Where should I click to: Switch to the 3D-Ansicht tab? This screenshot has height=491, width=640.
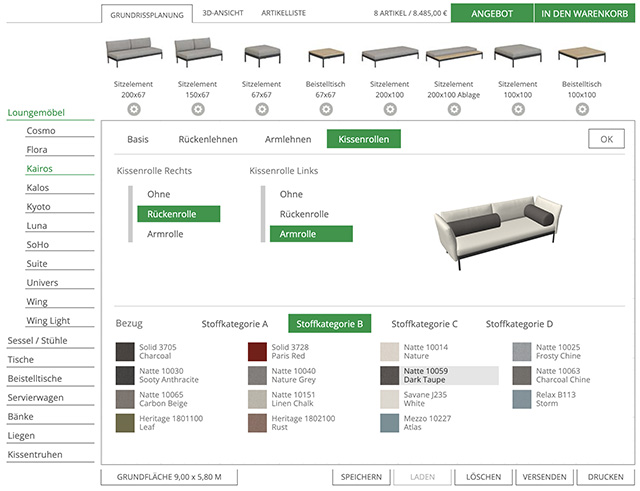pos(222,14)
